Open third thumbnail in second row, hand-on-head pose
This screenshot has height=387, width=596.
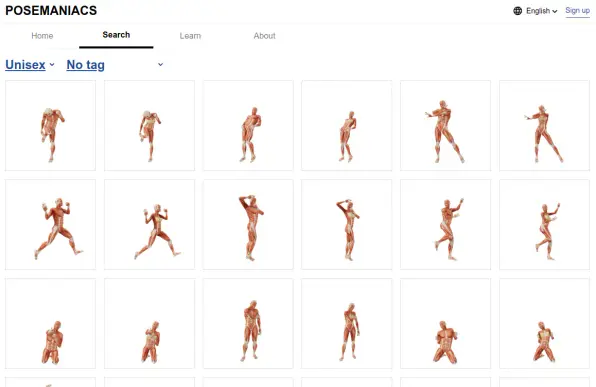coord(248,224)
